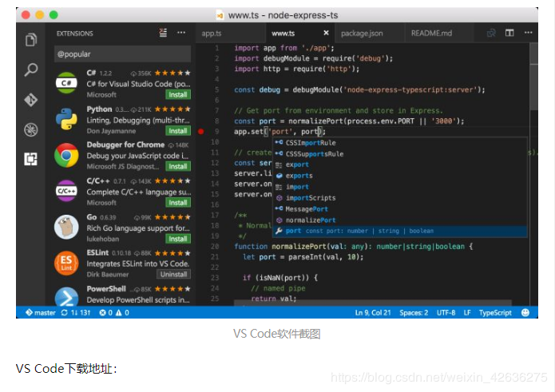This screenshot has width=555, height=392.
Task: Install the Python extension
Action: click(178, 131)
